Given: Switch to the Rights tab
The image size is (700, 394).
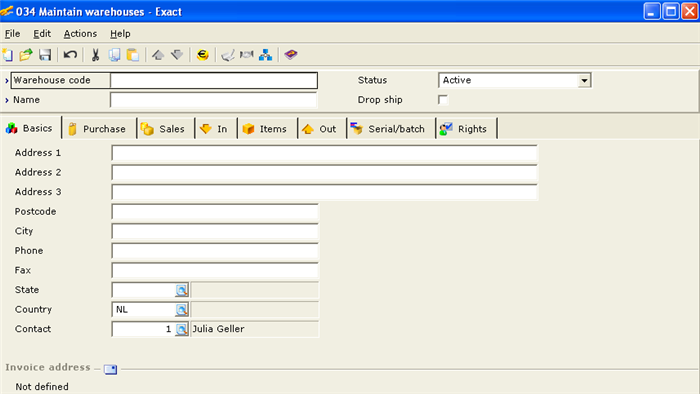Looking at the screenshot, I should [466, 129].
